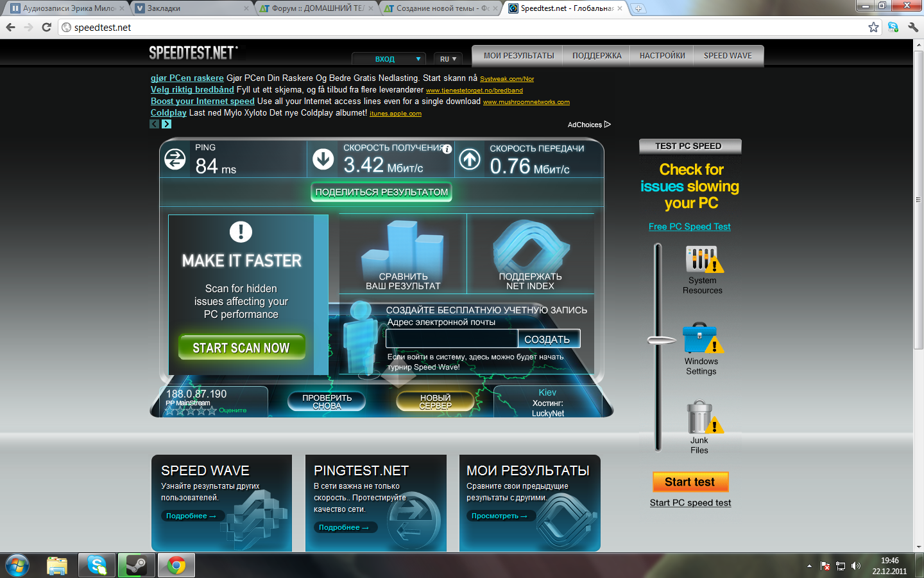
Task: Open the download speed info icon
Action: 447,149
